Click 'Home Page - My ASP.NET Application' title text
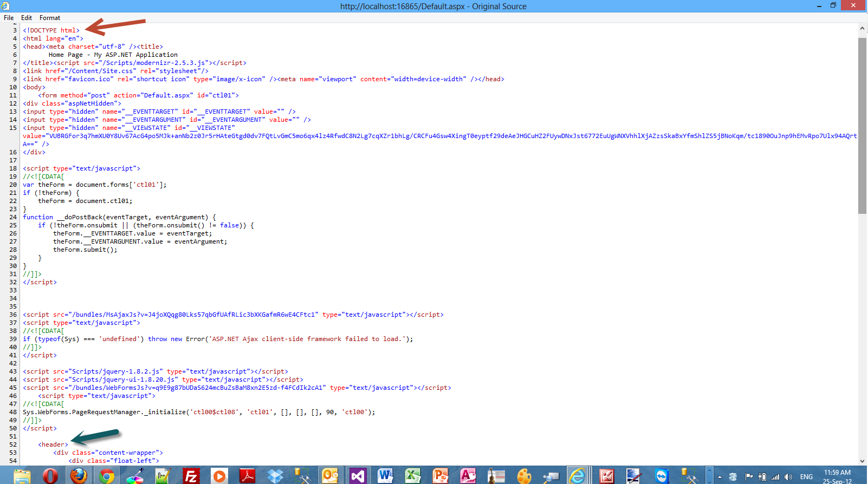Image resolution: width=868 pixels, height=484 pixels. [x=113, y=55]
